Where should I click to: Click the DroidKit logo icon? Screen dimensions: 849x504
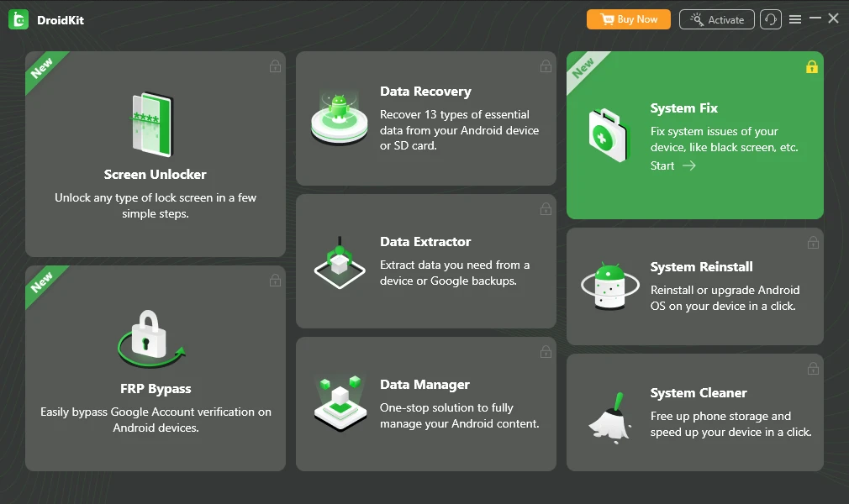tap(18, 20)
